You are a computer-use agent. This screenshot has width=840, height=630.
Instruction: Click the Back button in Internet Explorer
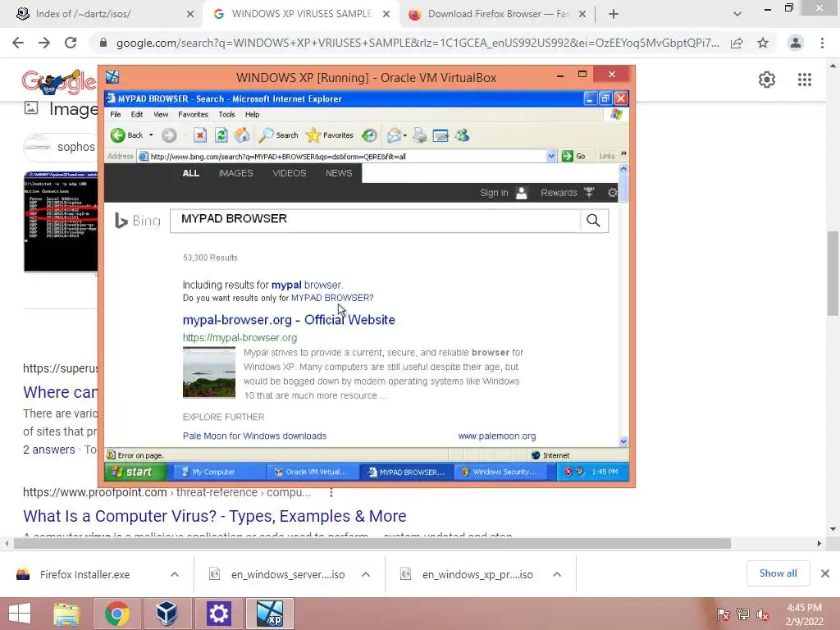[x=127, y=135]
